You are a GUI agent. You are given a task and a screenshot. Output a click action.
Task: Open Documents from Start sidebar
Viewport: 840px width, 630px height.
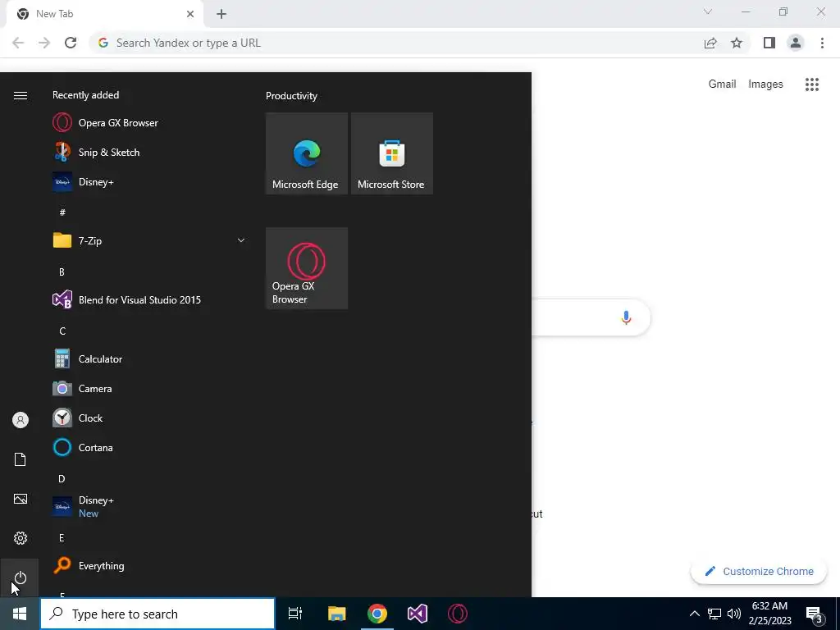21,459
